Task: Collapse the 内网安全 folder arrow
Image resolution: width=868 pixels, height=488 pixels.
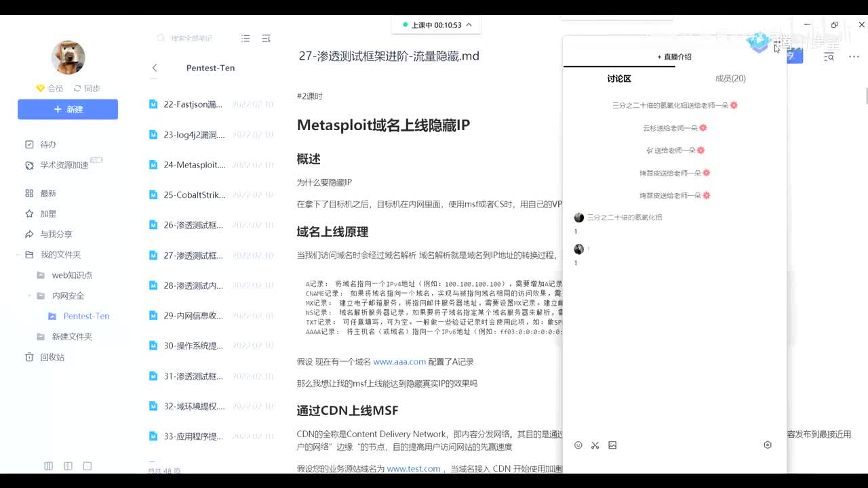Action: (30, 296)
